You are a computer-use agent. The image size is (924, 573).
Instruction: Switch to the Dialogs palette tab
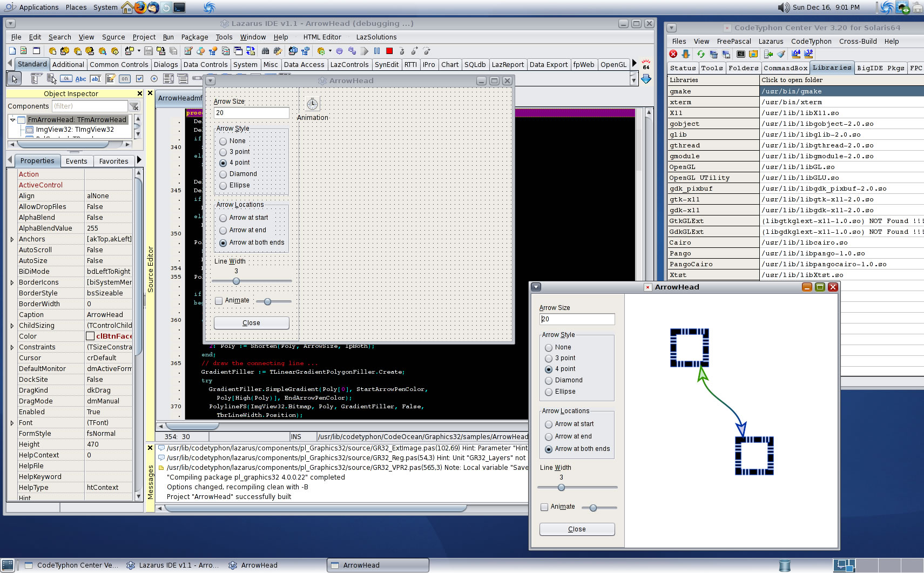click(166, 64)
